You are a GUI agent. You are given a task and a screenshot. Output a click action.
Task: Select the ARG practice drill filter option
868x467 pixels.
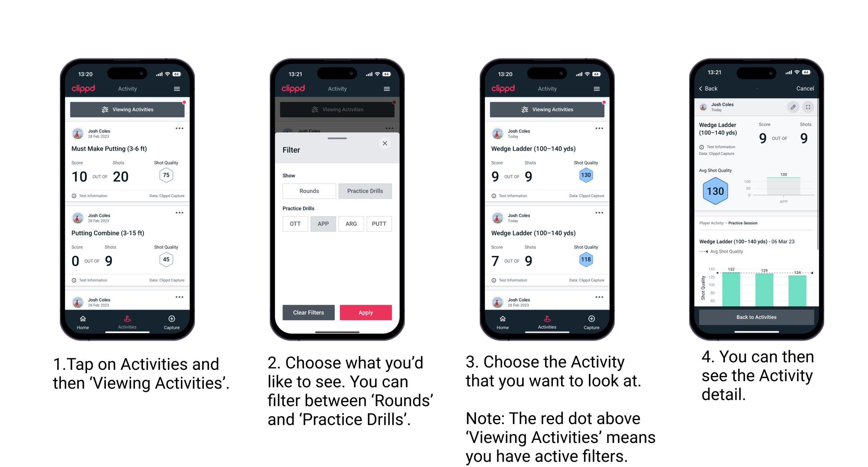click(x=351, y=224)
